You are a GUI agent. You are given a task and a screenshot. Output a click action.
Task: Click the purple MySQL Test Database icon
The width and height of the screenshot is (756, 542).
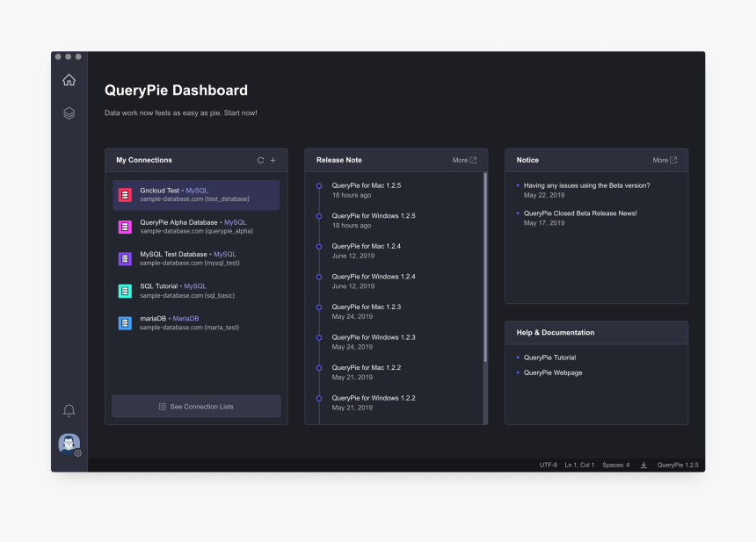[x=125, y=259]
